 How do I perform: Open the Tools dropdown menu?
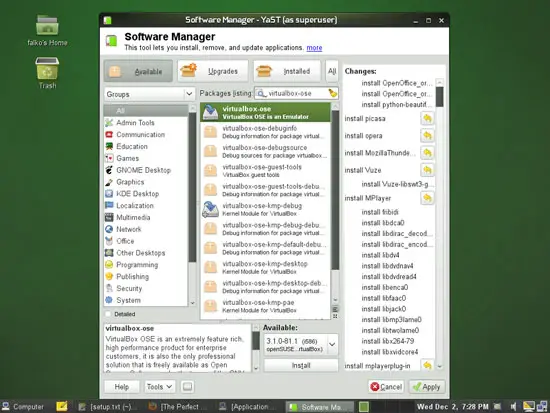tap(159, 387)
